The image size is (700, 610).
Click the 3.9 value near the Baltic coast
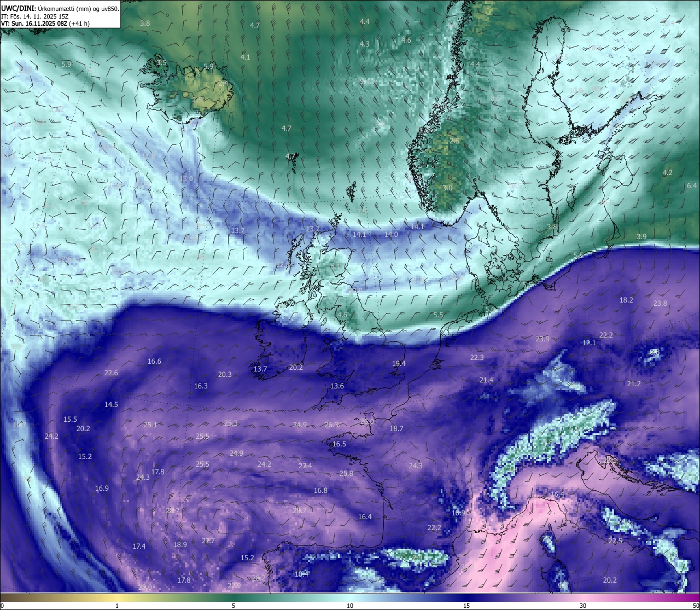pos(641,237)
